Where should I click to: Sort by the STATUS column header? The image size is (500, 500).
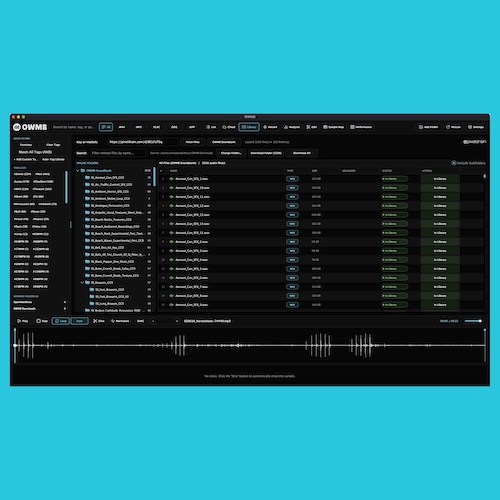(x=387, y=171)
